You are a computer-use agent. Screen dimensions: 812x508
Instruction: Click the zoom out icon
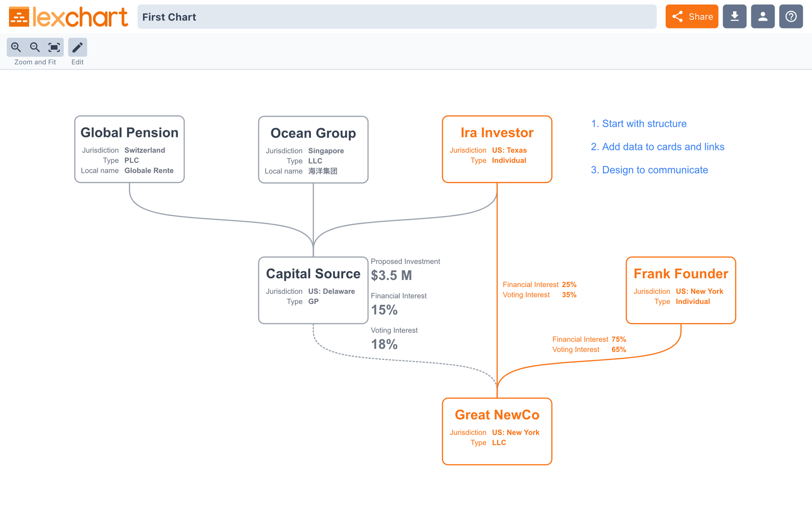(x=35, y=48)
